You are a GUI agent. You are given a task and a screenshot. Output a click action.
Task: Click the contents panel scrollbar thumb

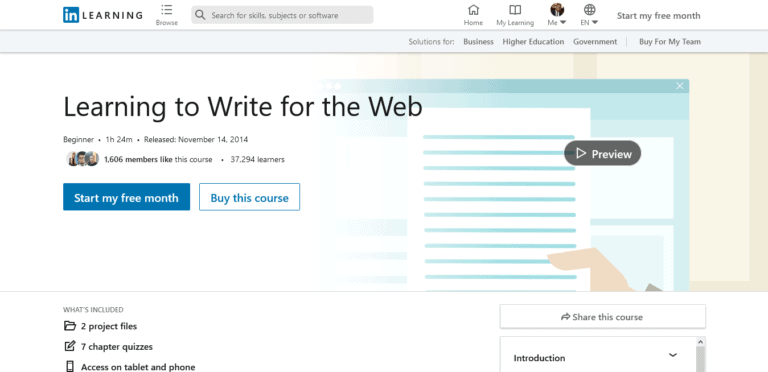coord(700,360)
